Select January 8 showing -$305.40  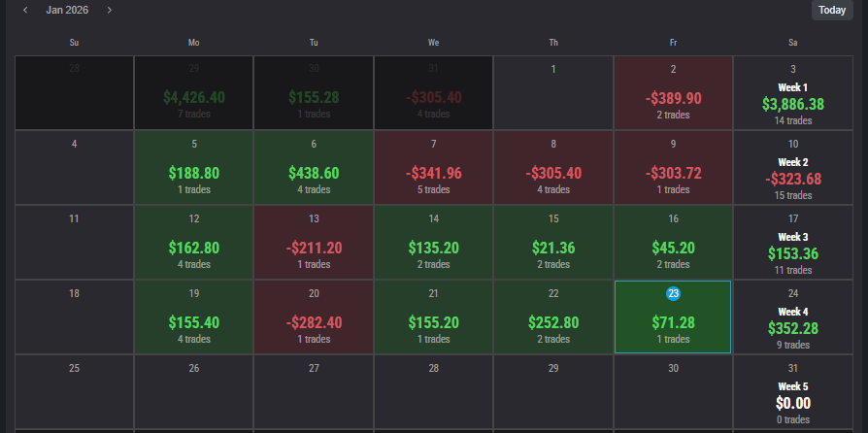tap(553, 168)
